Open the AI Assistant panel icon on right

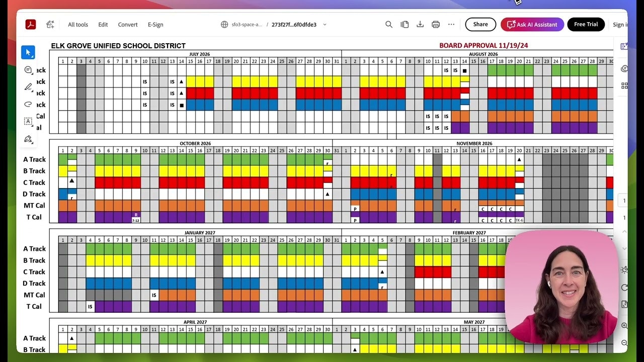tap(624, 46)
